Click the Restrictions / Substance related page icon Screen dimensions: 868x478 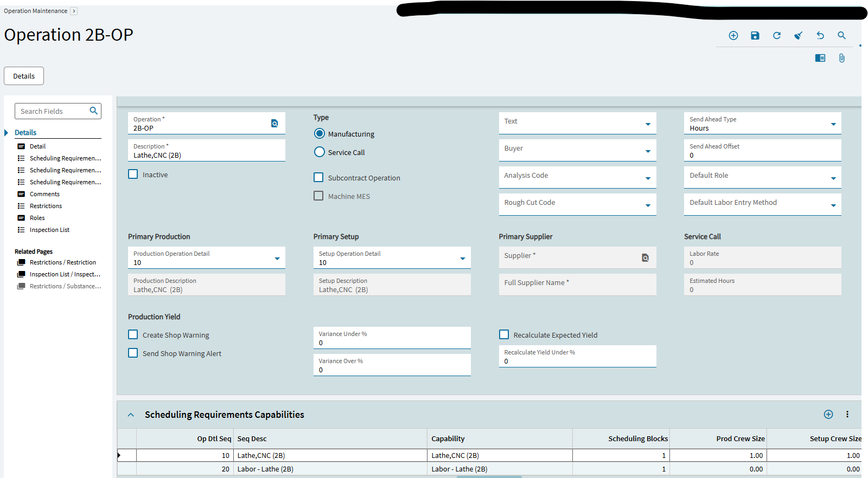21,286
